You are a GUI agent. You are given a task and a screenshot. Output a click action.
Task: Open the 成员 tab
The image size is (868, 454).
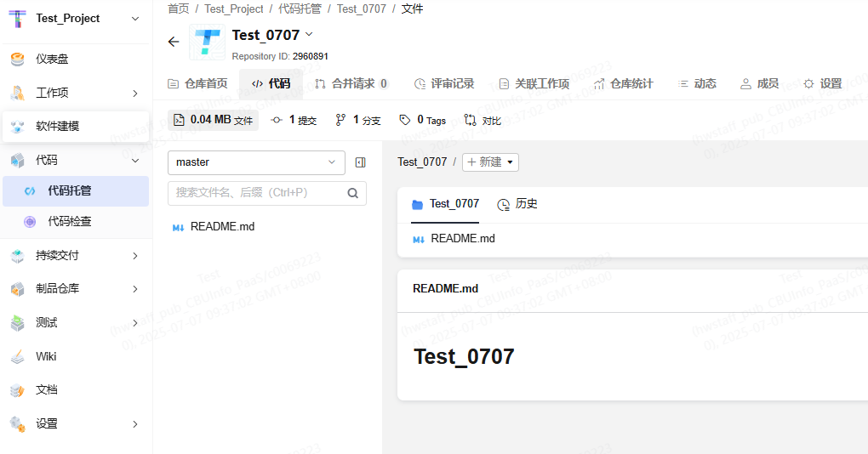tap(759, 83)
